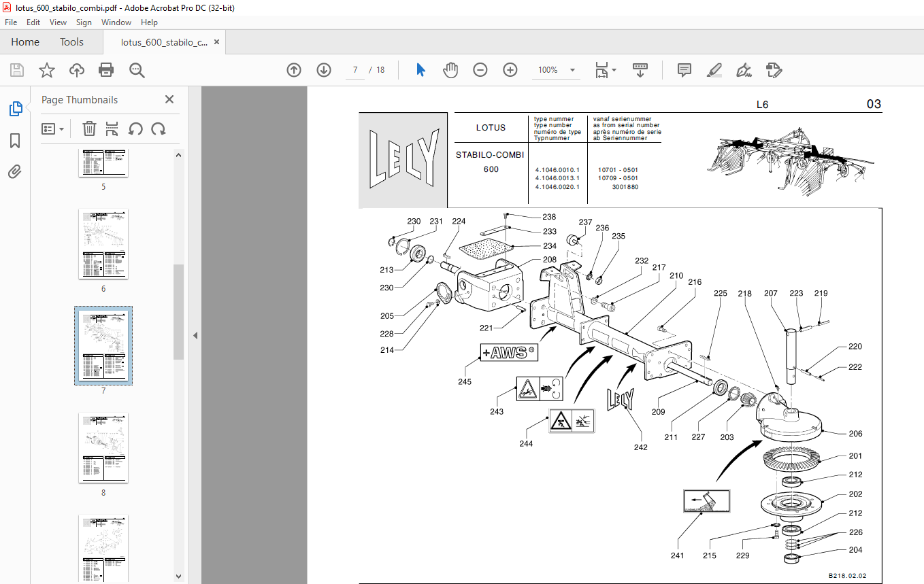Viewport: 924px width, 584px height.
Task: Open the File menu
Action: [x=11, y=22]
